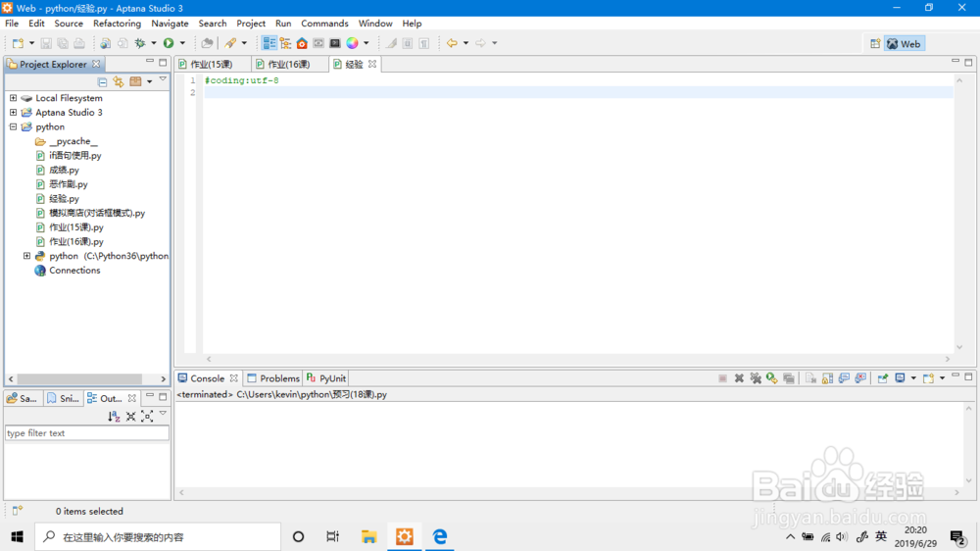The image size is (980, 551).
Task: Click line 2 in code editor
Action: (578, 92)
